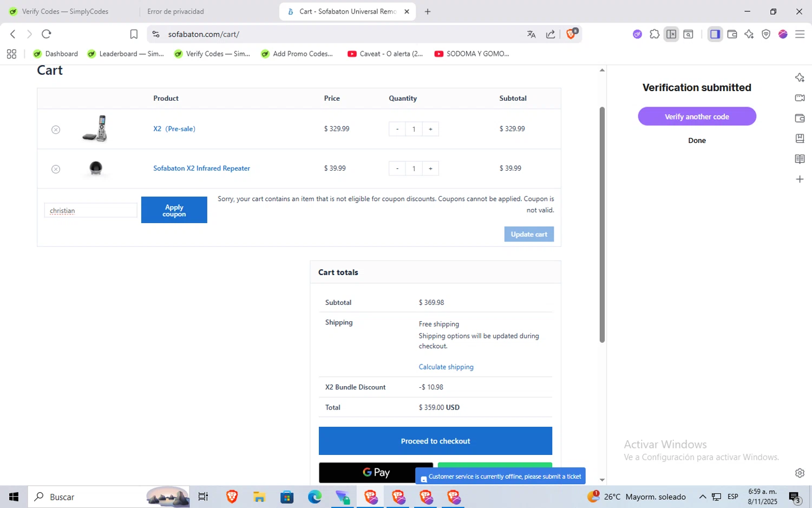Open File Explorer from the taskbar
The width and height of the screenshot is (812, 508).
(x=259, y=497)
